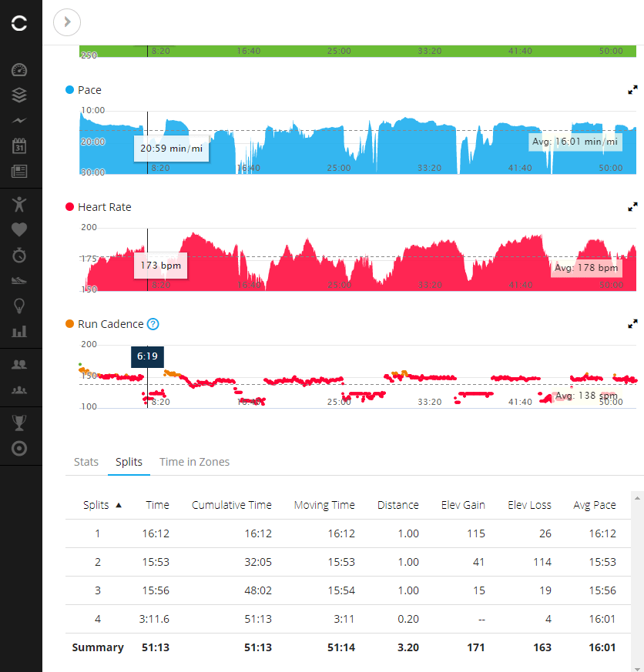
Task: Open the News Feed sidebar icon
Action: 20,171
